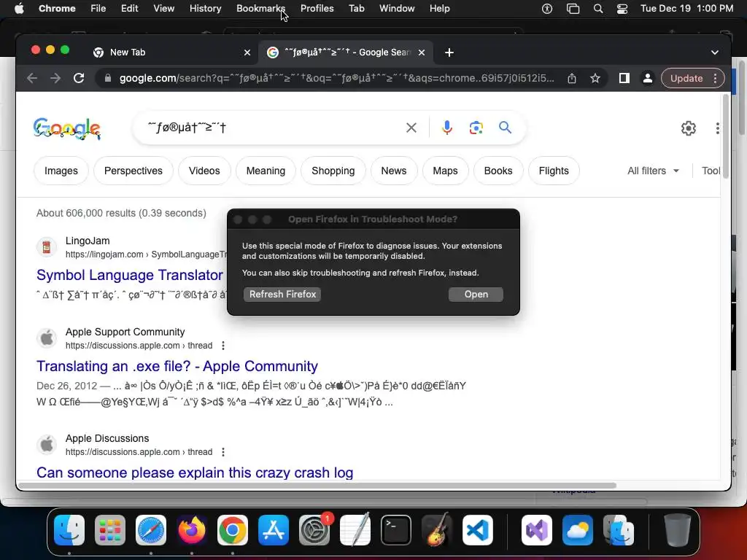
Task: Open the Apple menu
Action: coord(19,9)
